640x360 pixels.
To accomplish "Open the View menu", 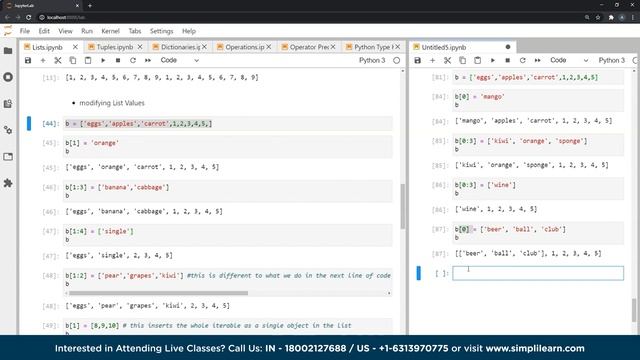I will pos(65,31).
